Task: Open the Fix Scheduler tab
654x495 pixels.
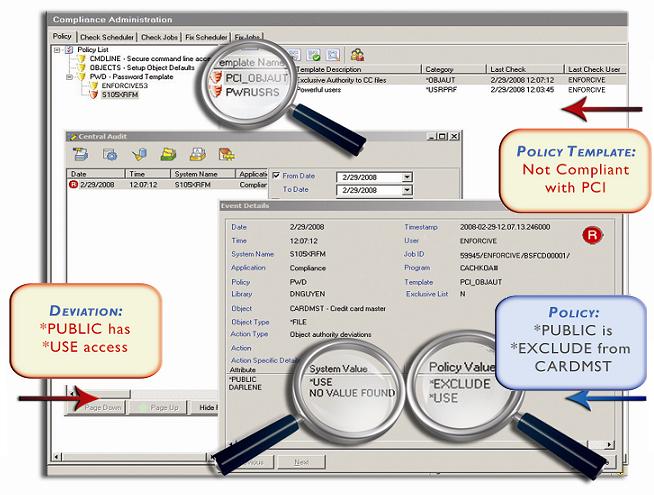Action: (x=206, y=37)
